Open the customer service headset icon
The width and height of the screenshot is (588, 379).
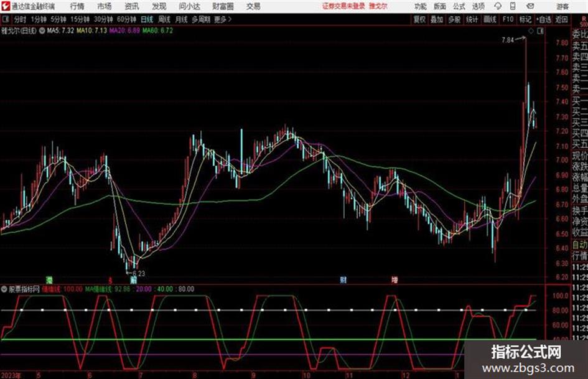[x=498, y=6]
